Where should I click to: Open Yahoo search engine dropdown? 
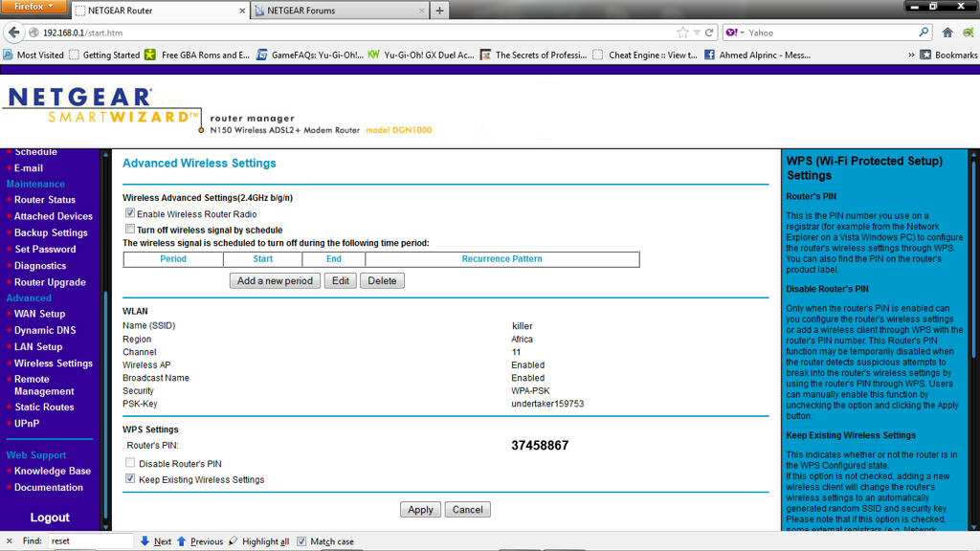(x=735, y=33)
